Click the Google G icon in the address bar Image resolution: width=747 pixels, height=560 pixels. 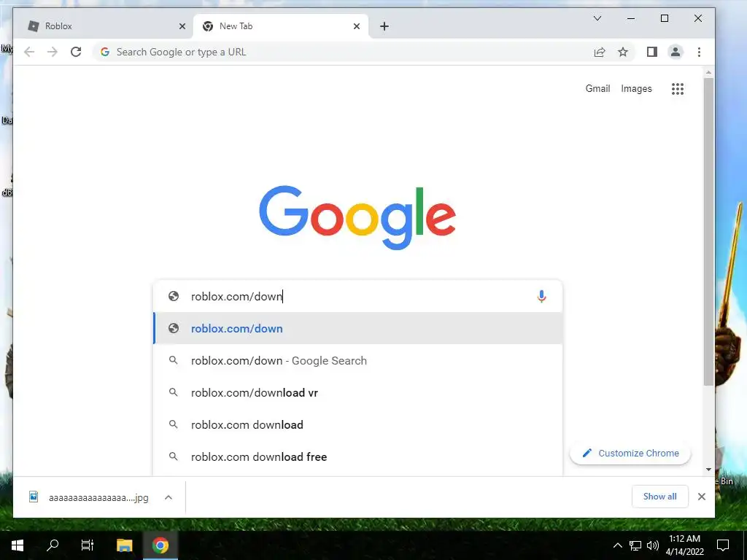tap(105, 52)
